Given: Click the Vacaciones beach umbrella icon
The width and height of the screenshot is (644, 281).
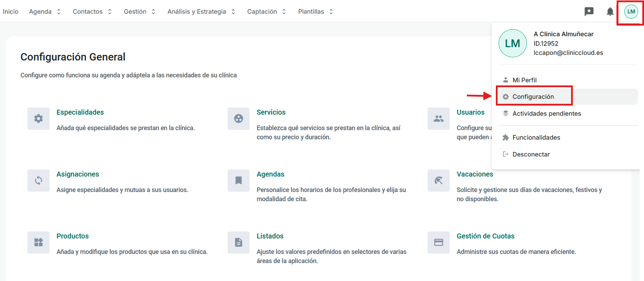Looking at the screenshot, I should [438, 180].
